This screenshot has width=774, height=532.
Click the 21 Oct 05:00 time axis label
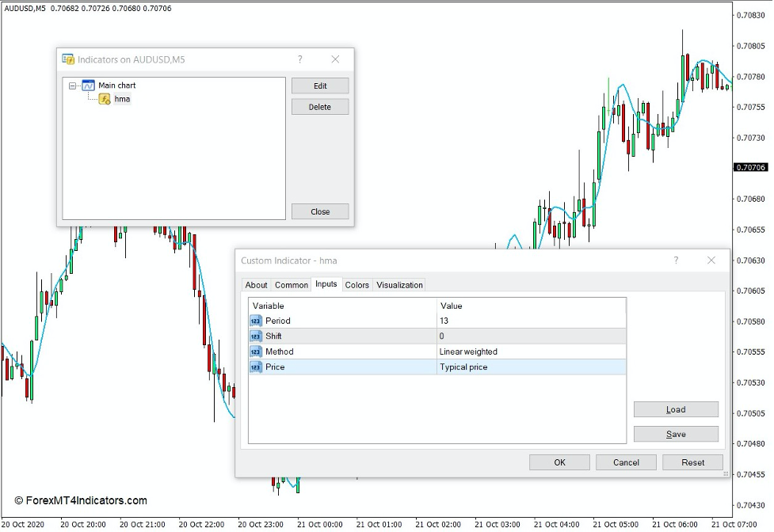pos(616,524)
